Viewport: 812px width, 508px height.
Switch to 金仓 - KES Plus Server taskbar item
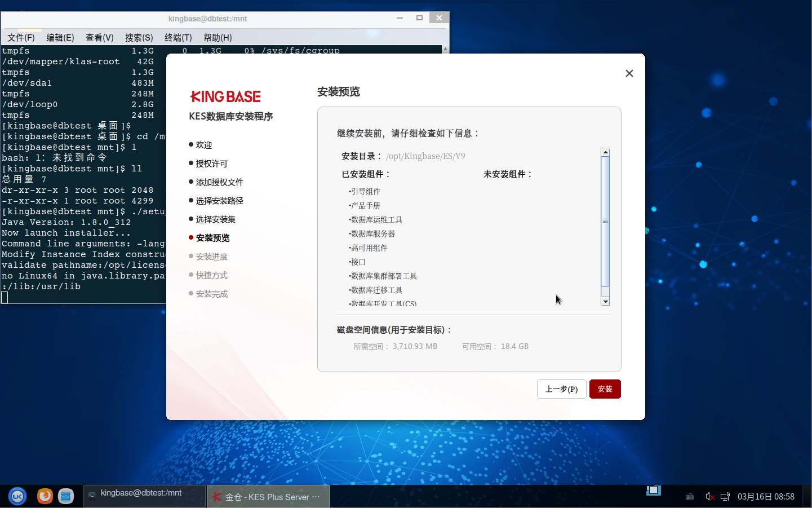tap(268, 497)
